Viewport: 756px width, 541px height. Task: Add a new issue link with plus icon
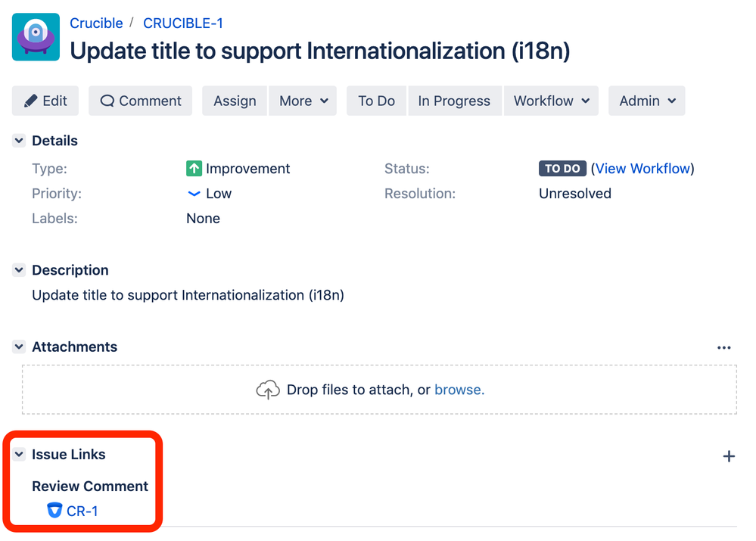click(729, 455)
